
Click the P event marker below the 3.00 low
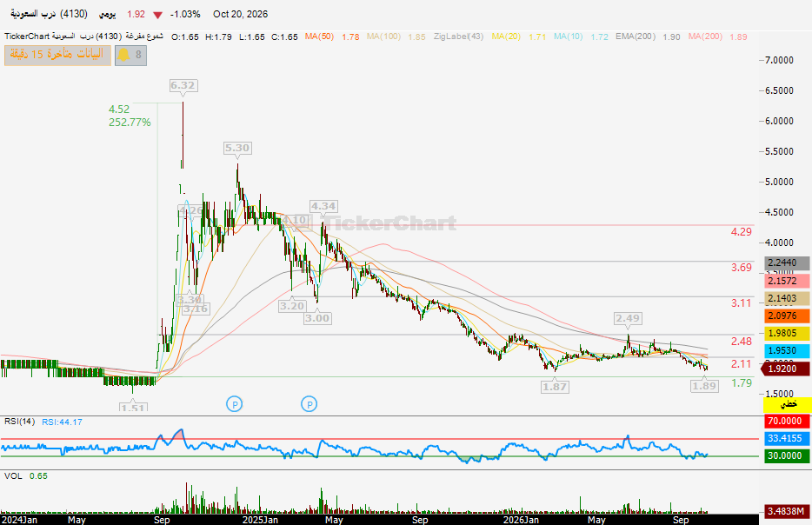tap(309, 404)
